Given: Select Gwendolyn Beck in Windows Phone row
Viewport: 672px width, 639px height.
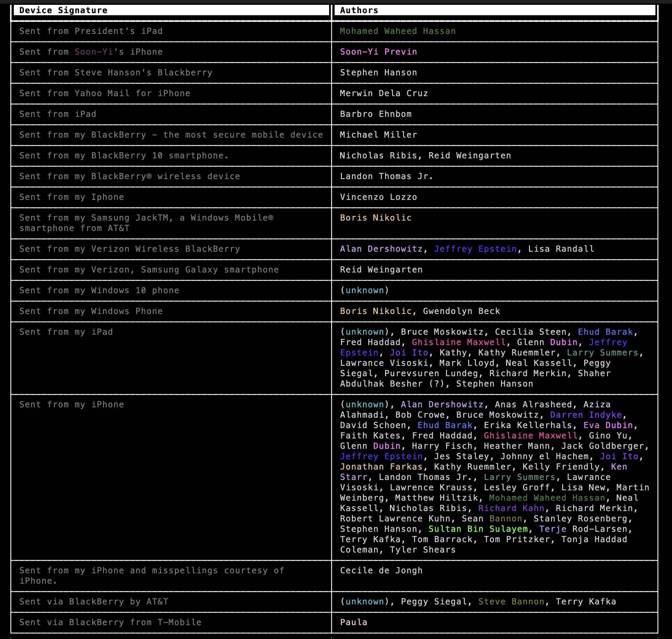Looking at the screenshot, I should (461, 311).
